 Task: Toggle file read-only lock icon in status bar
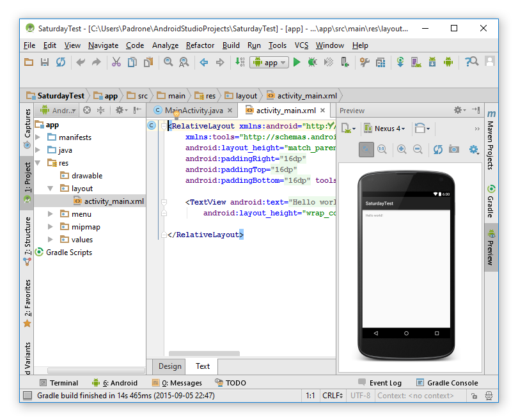pyautogui.click(x=474, y=396)
